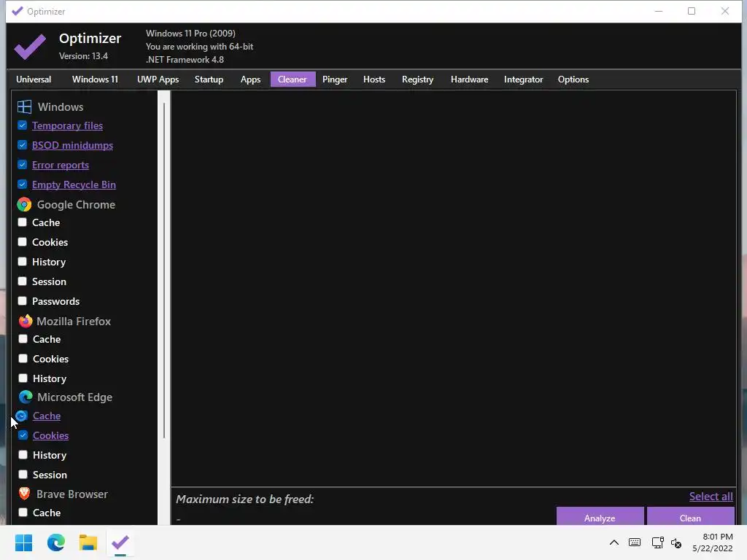Click the Maximum size to be freed label

coord(245,499)
